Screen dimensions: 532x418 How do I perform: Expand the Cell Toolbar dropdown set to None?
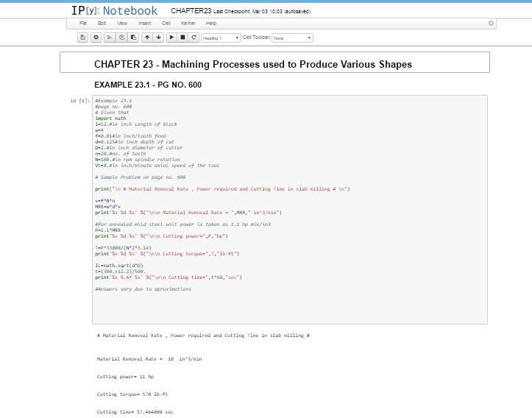click(x=292, y=38)
